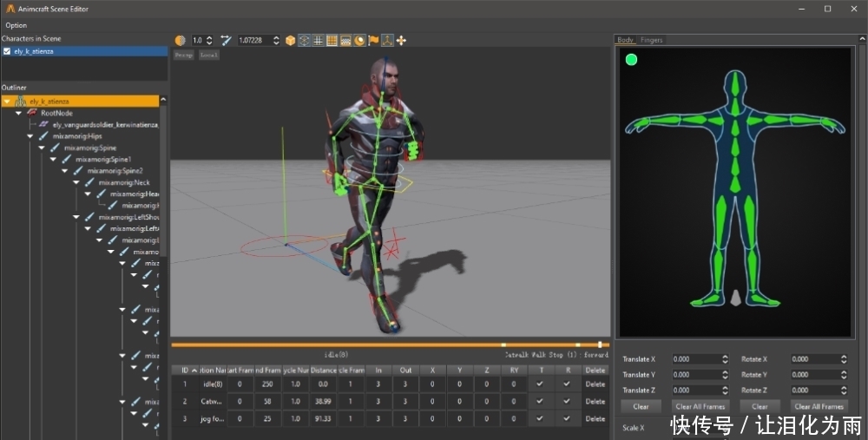Toggle T checkbox for idle(8) row
868x440 pixels.
point(540,383)
